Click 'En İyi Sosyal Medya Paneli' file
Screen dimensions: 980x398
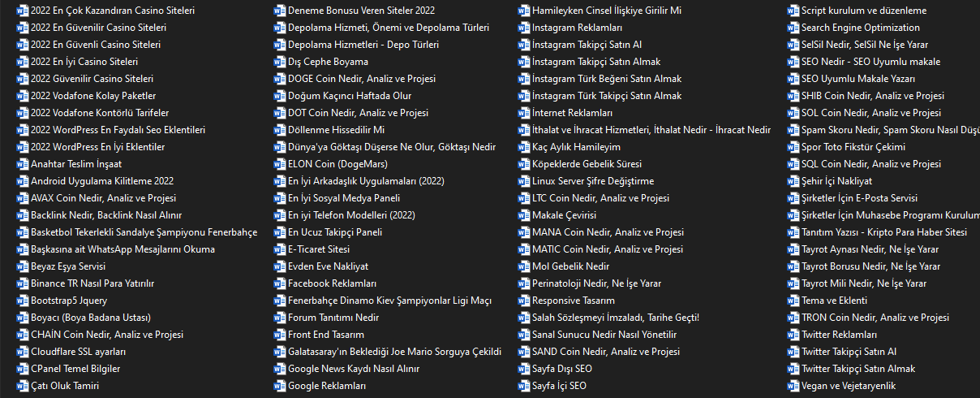(x=344, y=198)
